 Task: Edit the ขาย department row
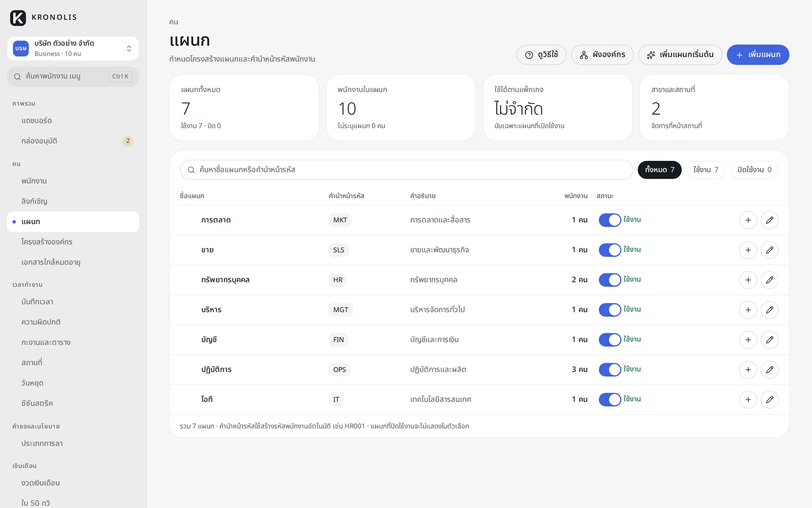click(x=769, y=250)
